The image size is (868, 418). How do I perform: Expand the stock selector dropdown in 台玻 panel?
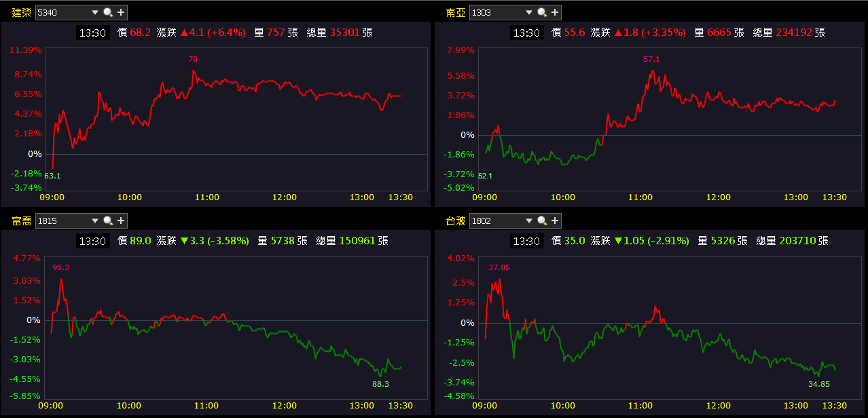tap(528, 221)
